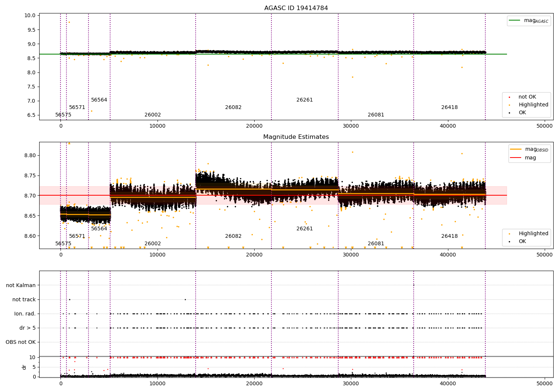
Task: Click the y-axis tick label 8.80
Action: 30,155
